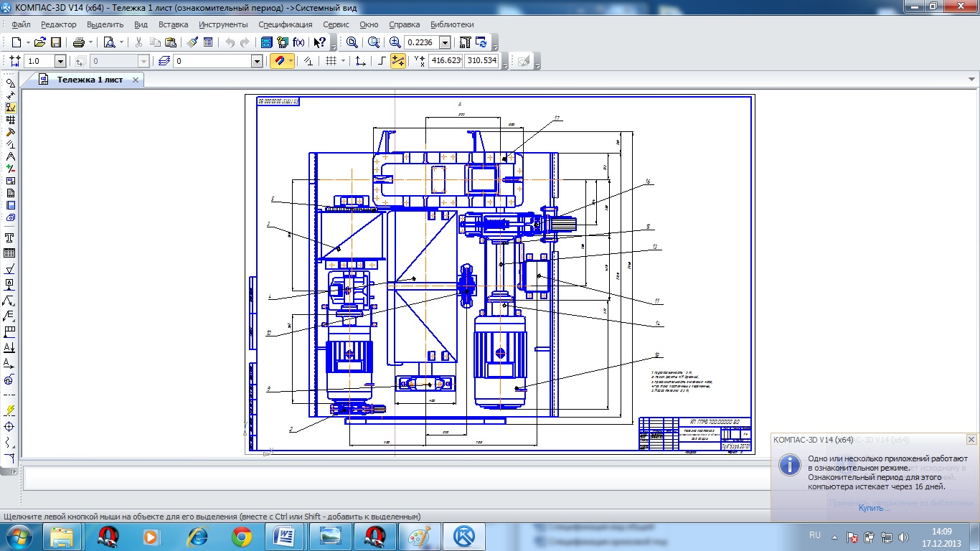Open the Инструменты menu

223,24
